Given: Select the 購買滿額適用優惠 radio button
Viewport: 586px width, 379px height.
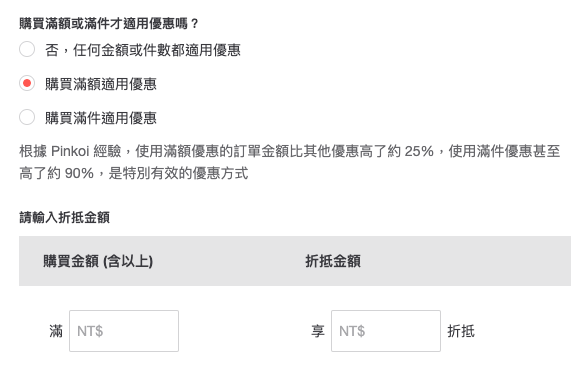Looking at the screenshot, I should (27, 83).
